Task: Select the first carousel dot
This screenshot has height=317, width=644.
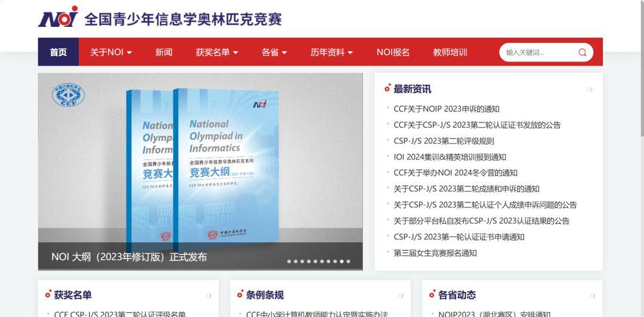Action: [289, 261]
